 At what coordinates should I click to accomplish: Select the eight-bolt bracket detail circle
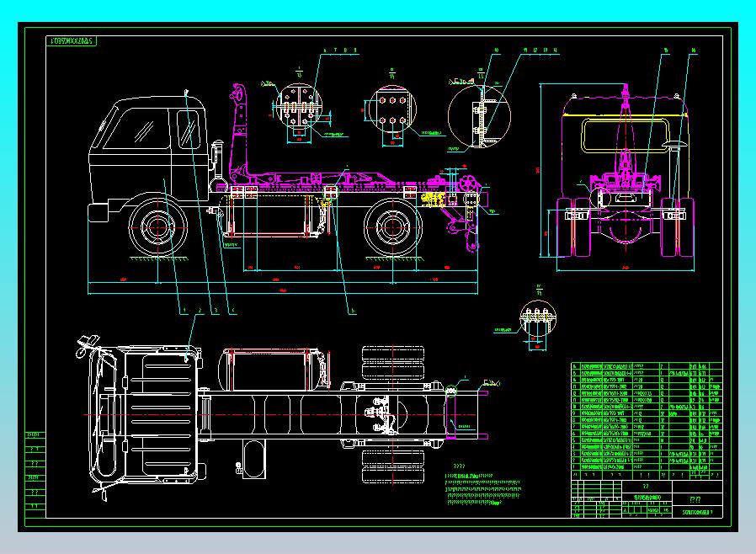pos(299,107)
